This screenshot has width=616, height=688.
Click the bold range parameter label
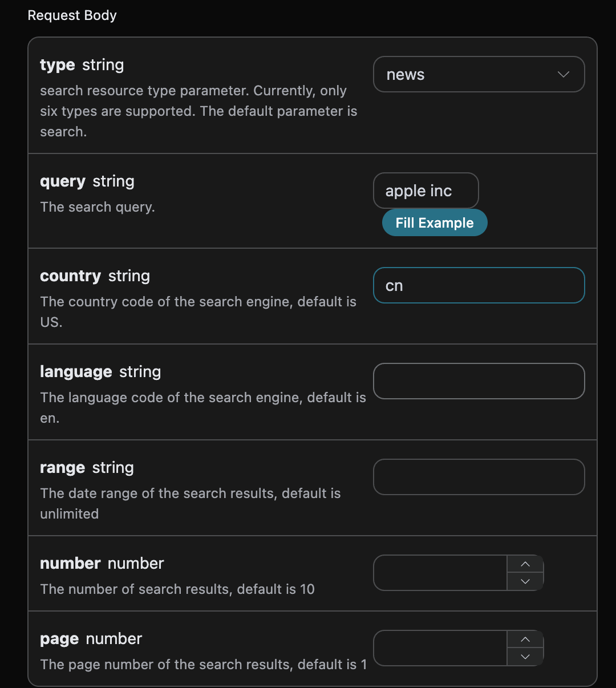[x=63, y=468]
